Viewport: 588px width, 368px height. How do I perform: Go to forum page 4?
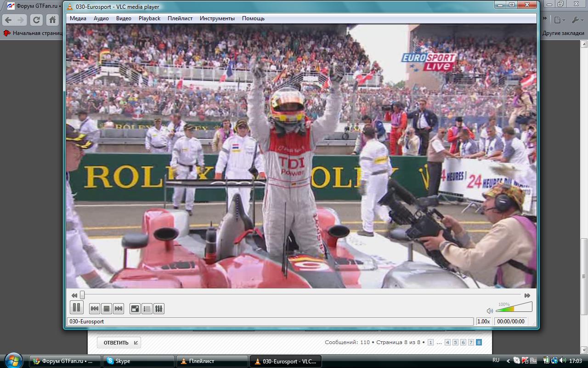447,342
